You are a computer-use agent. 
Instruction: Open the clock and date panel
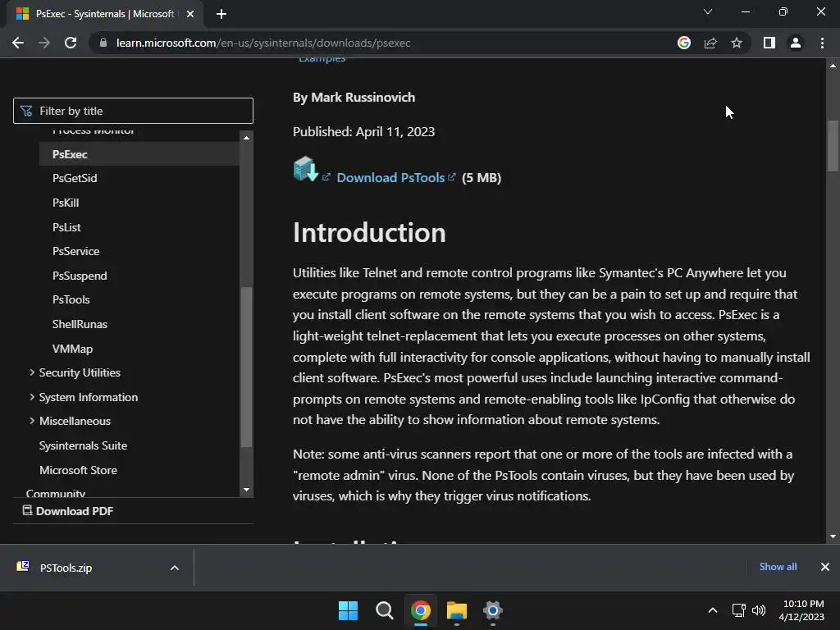click(802, 610)
